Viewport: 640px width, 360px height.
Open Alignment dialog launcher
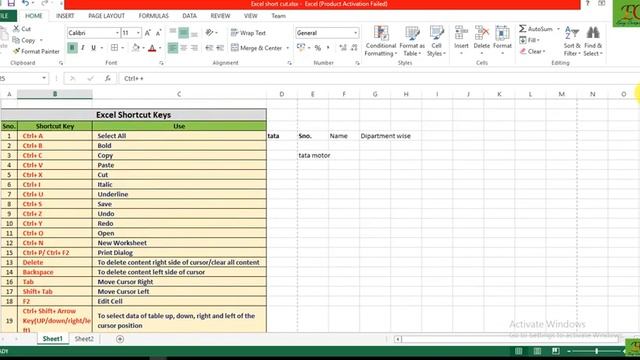click(289, 63)
